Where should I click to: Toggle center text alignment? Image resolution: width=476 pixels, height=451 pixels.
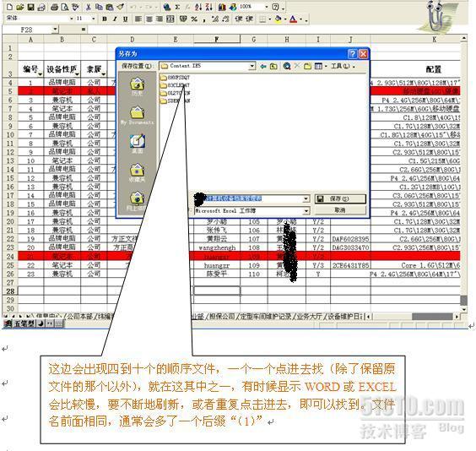pos(149,19)
